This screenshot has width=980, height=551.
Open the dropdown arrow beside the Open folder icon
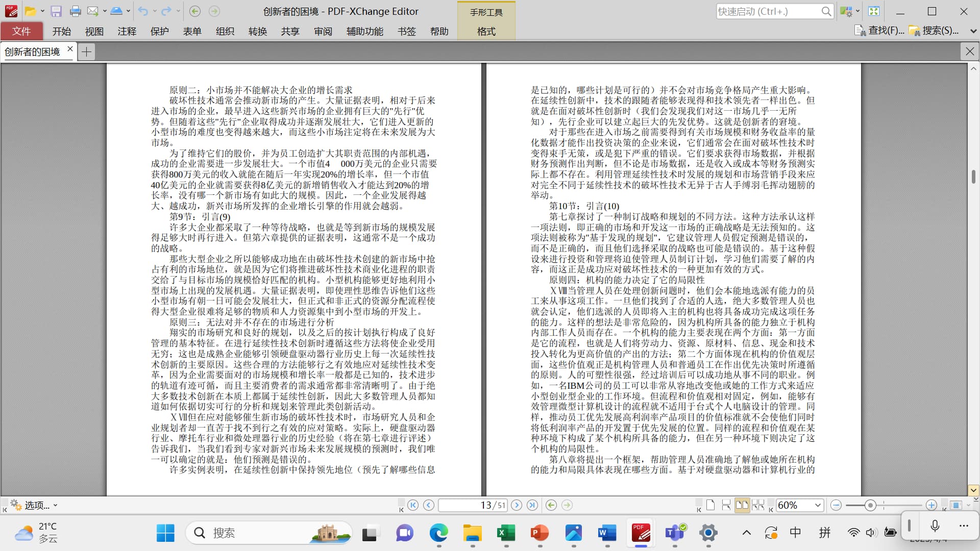42,11
